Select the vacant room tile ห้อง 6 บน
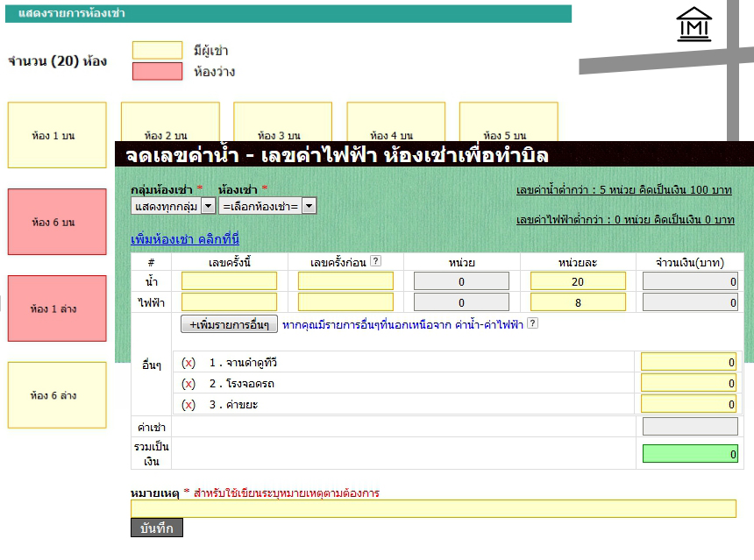The height and width of the screenshot is (560, 754). pyautogui.click(x=57, y=222)
